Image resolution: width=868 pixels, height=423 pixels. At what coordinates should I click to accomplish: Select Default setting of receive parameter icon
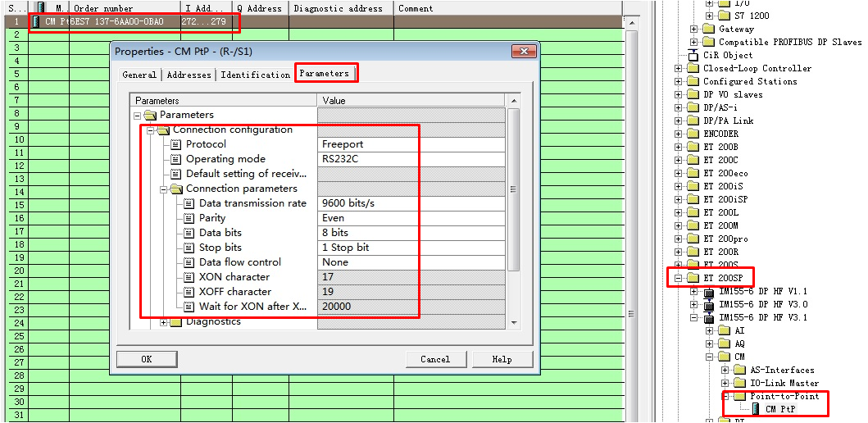click(x=176, y=174)
